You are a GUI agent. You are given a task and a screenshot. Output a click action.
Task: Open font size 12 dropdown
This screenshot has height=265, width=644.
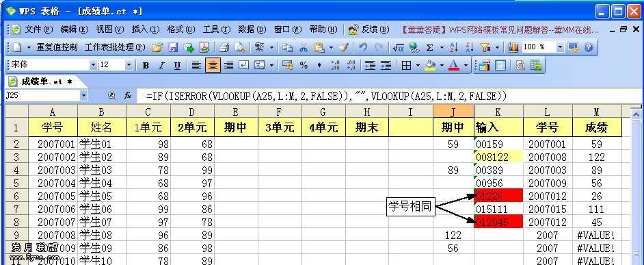pos(129,65)
